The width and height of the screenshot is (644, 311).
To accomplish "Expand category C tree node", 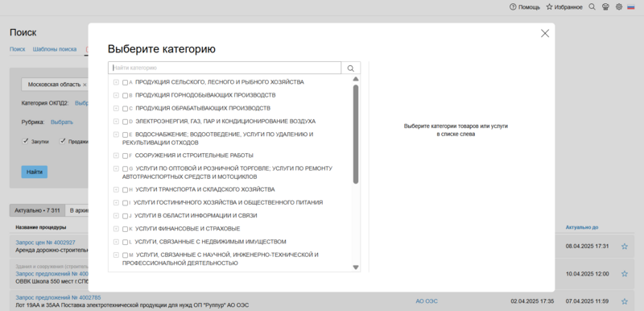I will [x=116, y=109].
